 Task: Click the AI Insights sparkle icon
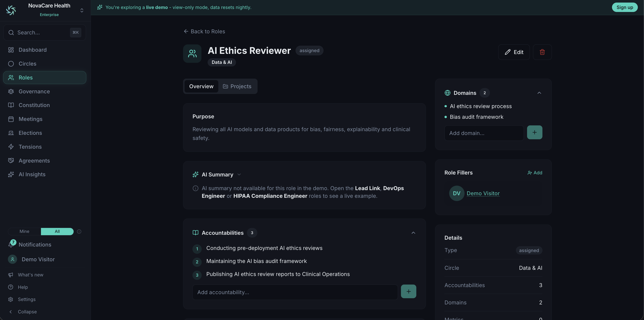tap(11, 174)
